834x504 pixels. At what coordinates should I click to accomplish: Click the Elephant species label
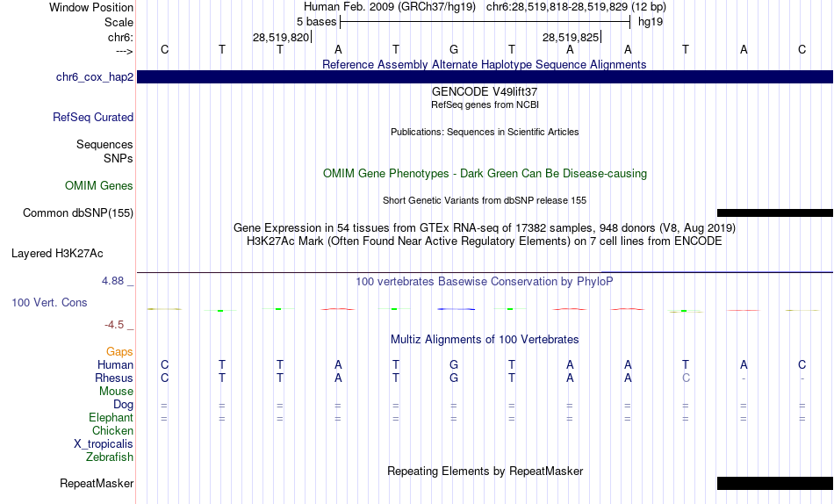pyautogui.click(x=111, y=417)
